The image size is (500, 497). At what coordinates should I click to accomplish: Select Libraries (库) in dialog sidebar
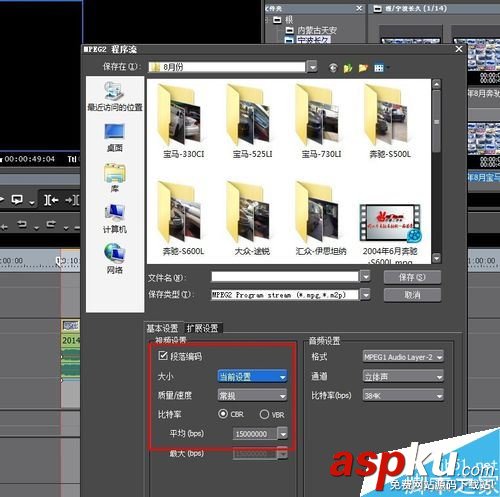pyautogui.click(x=115, y=178)
